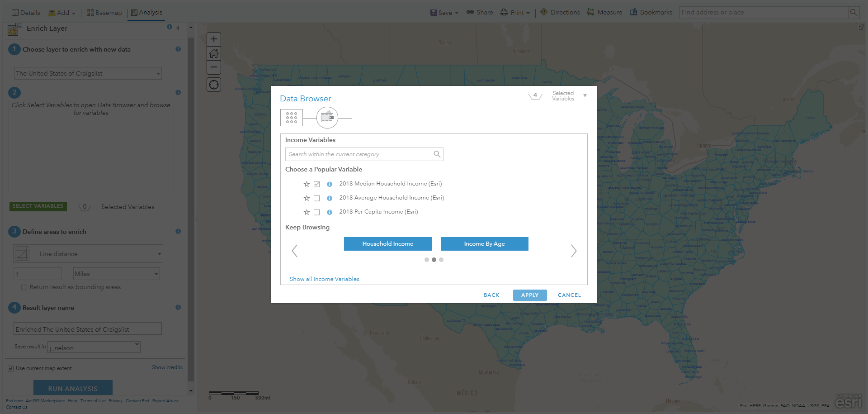Open Bookmarks
The width and height of the screenshot is (868, 414).
click(651, 12)
